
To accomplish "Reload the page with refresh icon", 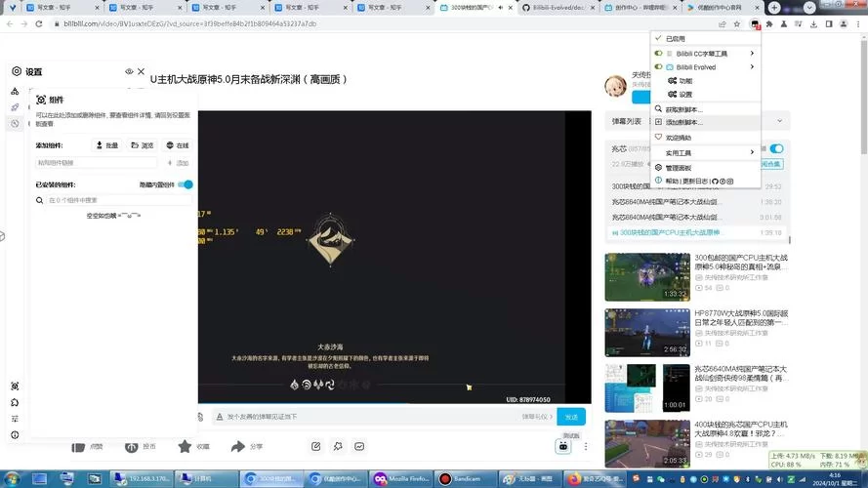I will (39, 23).
